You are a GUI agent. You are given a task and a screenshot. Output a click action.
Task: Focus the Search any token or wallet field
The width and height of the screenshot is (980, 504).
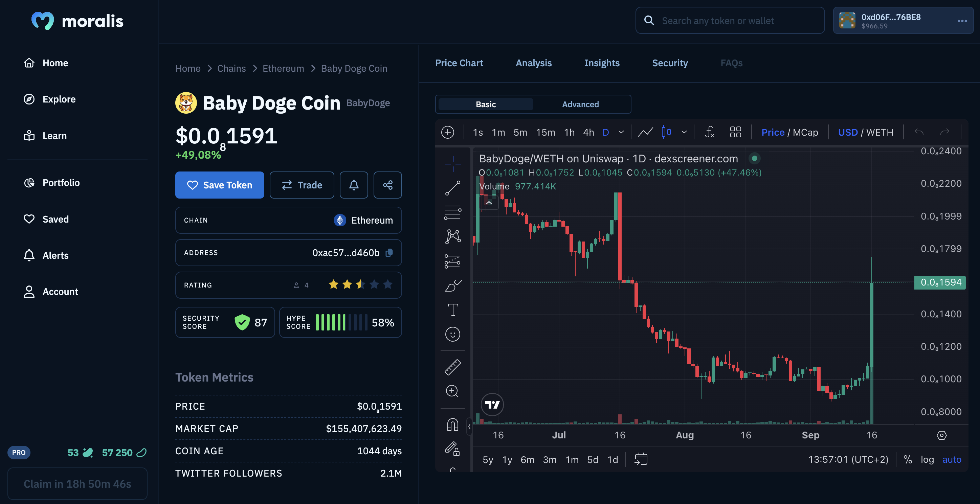coord(730,21)
